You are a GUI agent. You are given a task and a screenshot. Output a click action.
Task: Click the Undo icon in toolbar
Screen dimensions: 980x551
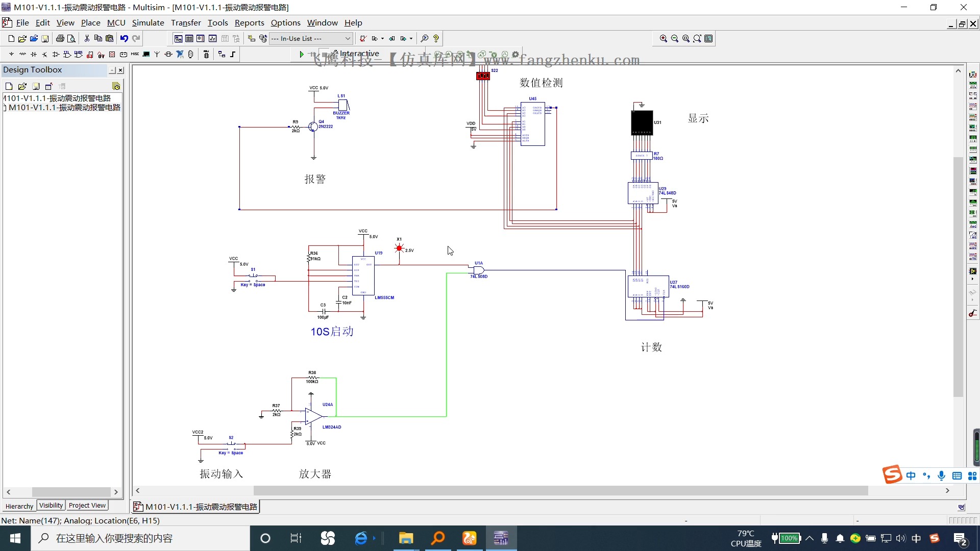pos(124,38)
